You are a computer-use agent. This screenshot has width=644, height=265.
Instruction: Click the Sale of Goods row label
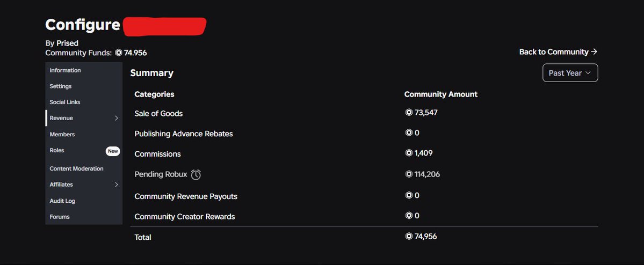click(158, 114)
